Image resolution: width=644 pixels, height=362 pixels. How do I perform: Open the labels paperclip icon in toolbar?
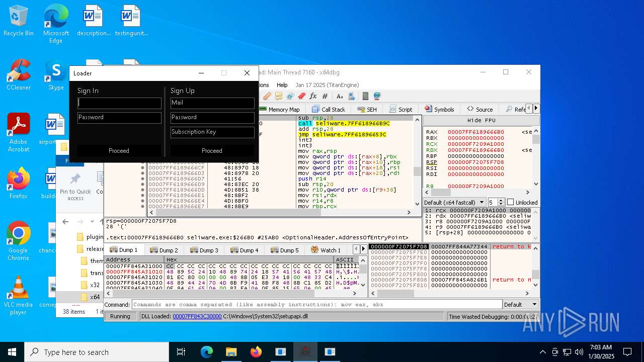click(290, 96)
